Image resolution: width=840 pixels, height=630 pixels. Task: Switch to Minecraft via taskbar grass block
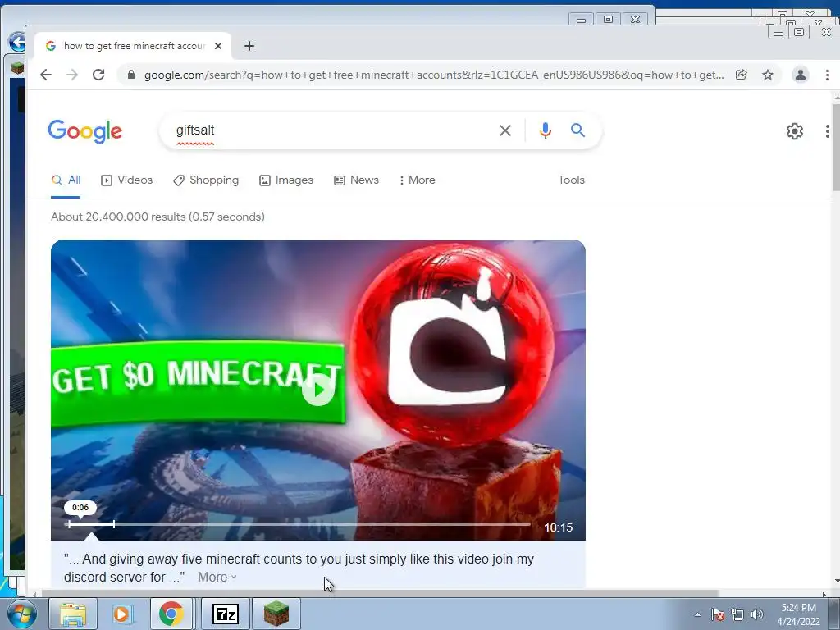[x=276, y=614]
